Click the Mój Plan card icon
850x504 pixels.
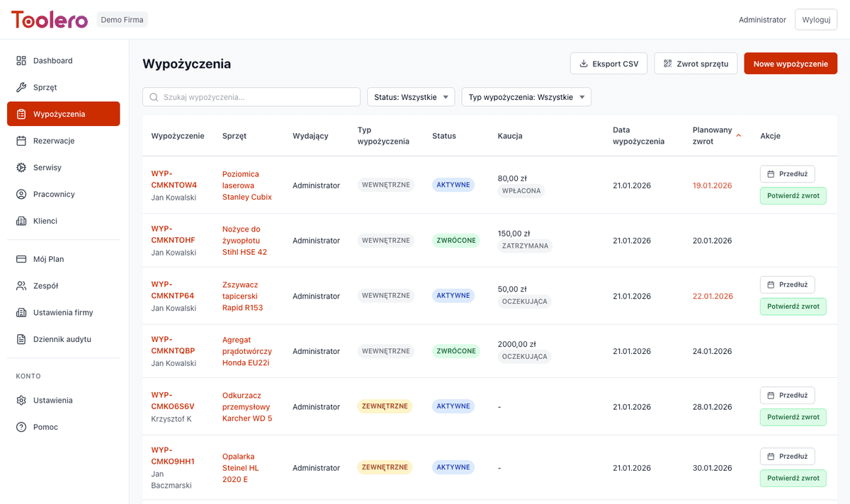point(21,259)
